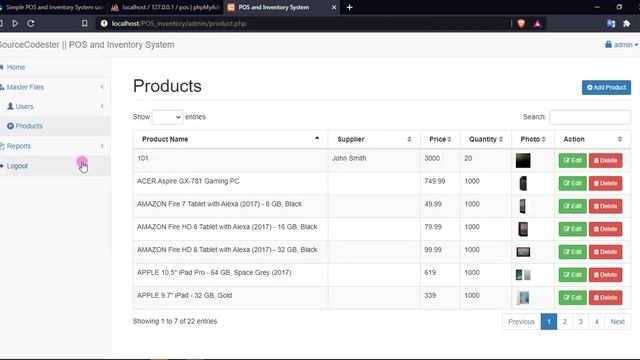Sort by Supplier column
This screenshot has height=360, width=640.
click(x=374, y=139)
